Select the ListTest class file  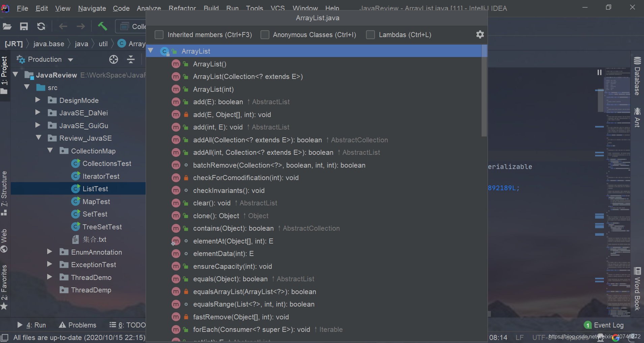click(x=95, y=189)
